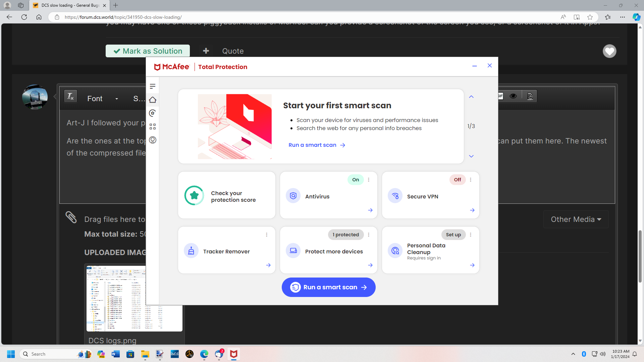Add page to favorites star

tap(590, 17)
